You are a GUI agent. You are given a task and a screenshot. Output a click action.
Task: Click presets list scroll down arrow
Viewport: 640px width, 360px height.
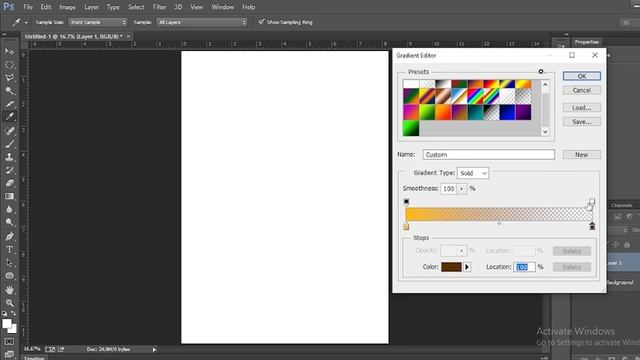click(x=545, y=132)
